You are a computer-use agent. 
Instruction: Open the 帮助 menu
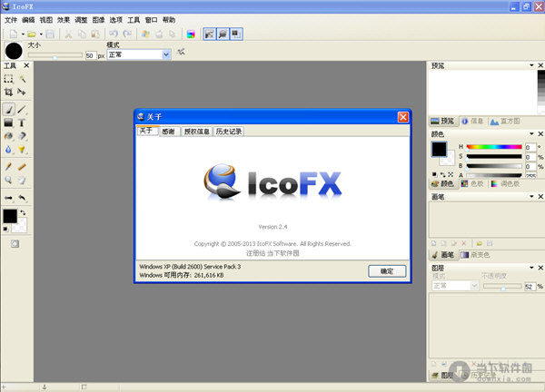(x=169, y=20)
